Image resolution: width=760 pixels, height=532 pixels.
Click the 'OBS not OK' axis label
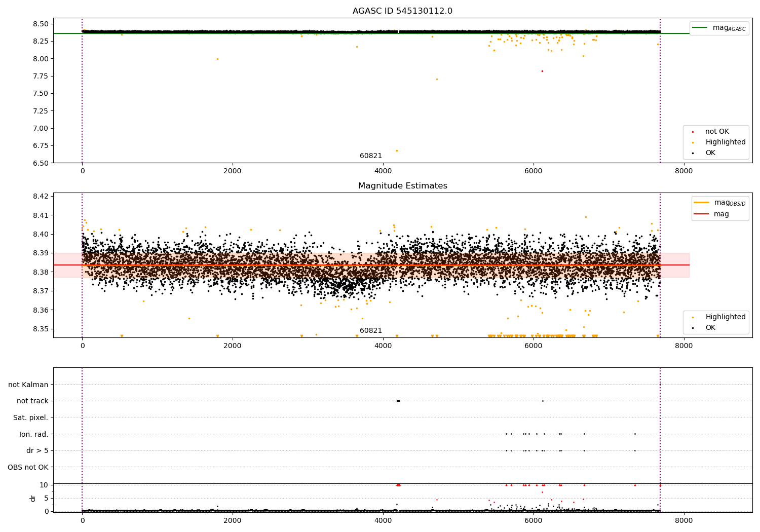pyautogui.click(x=28, y=467)
